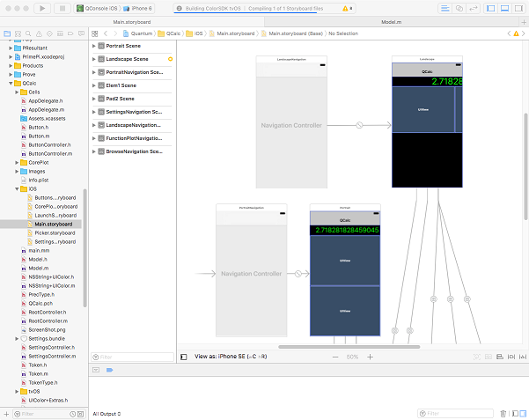Click QCalc in the jump bar

click(170, 33)
